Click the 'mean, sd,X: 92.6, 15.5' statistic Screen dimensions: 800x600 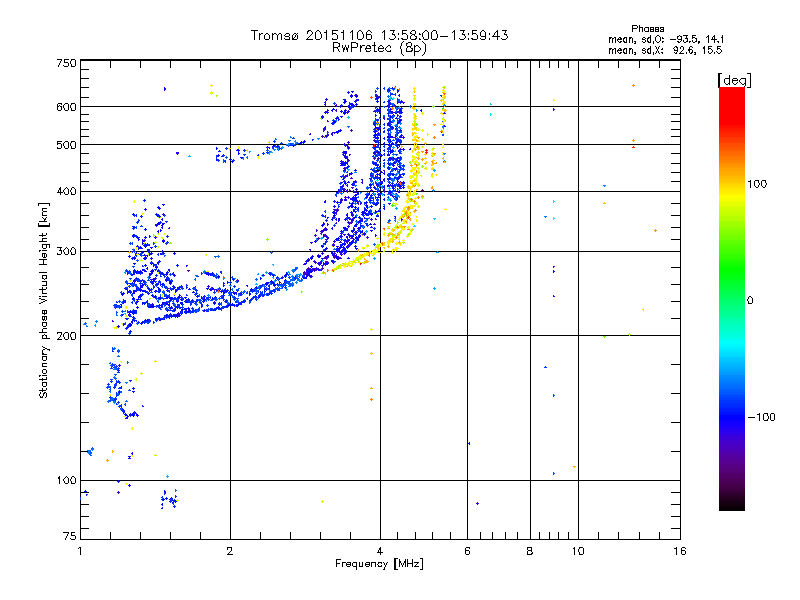pos(665,50)
